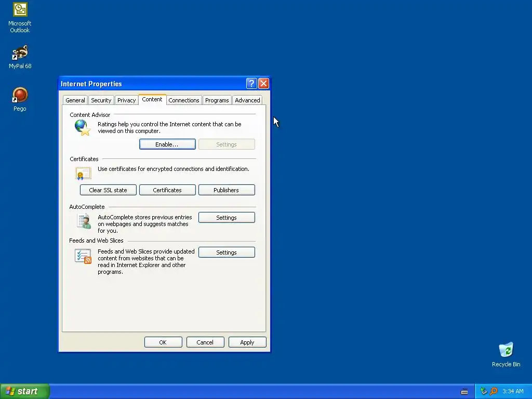This screenshot has height=399, width=532.
Task: Open the Programs tab
Action: (217, 100)
